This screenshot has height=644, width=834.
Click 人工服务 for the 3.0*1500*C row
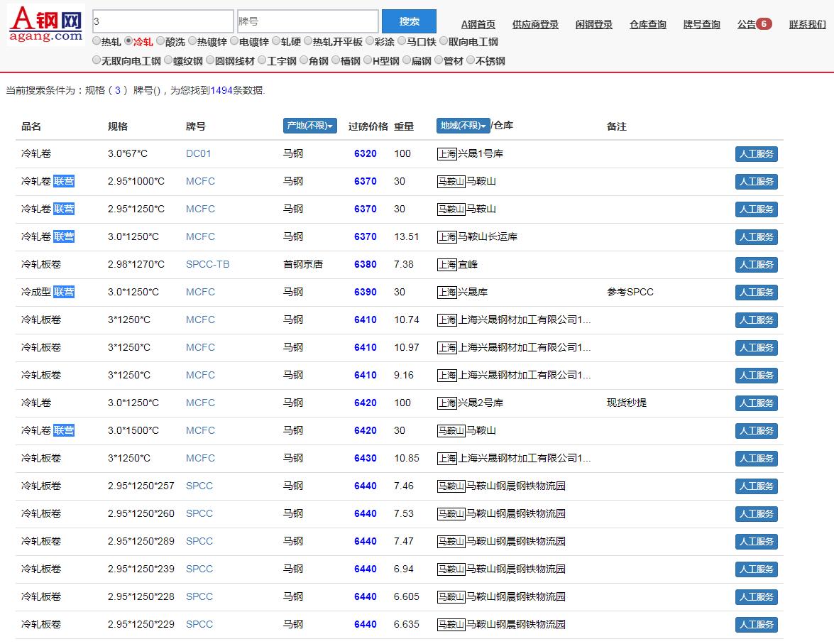[x=757, y=430]
